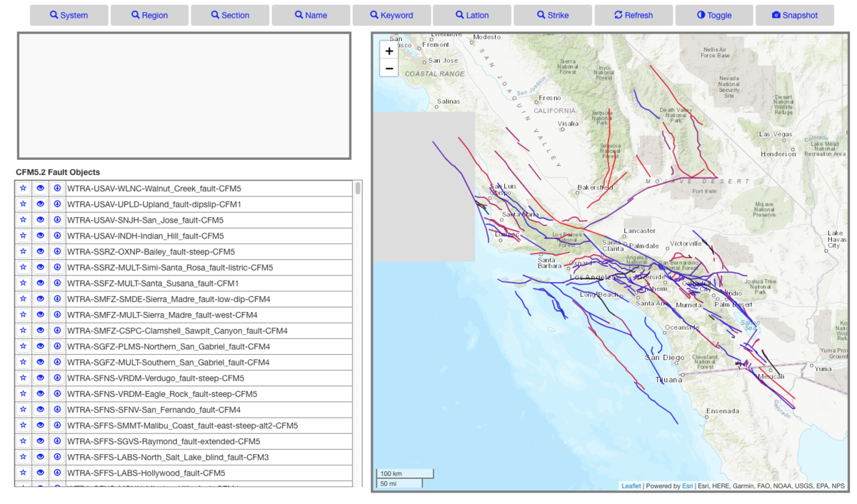Viewport: 857px width, 504px height.
Task: Download the Verdugo fault object
Action: [57, 378]
